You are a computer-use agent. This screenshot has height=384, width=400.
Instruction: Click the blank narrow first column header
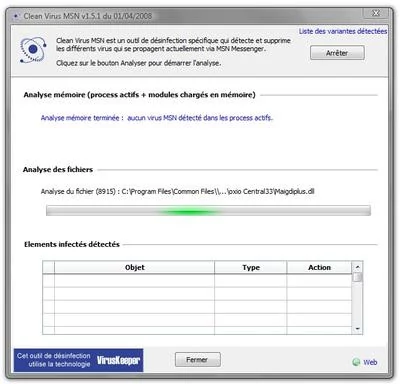click(x=49, y=267)
